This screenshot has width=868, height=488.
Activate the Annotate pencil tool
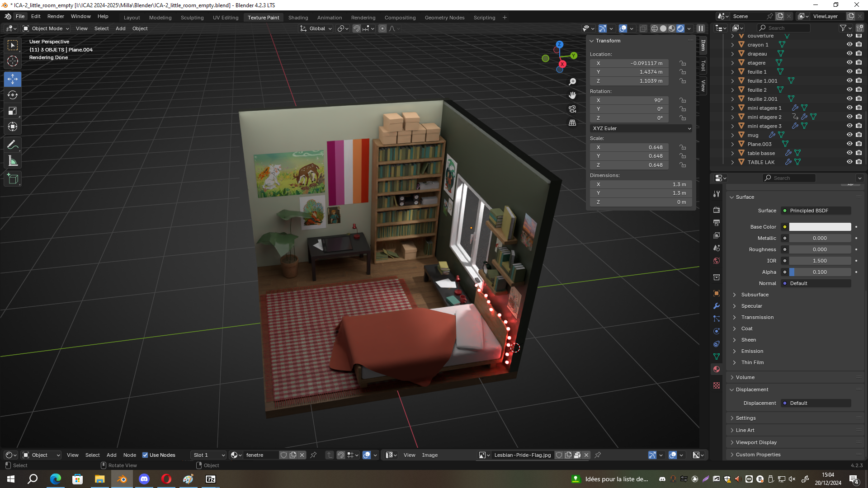[x=13, y=145]
